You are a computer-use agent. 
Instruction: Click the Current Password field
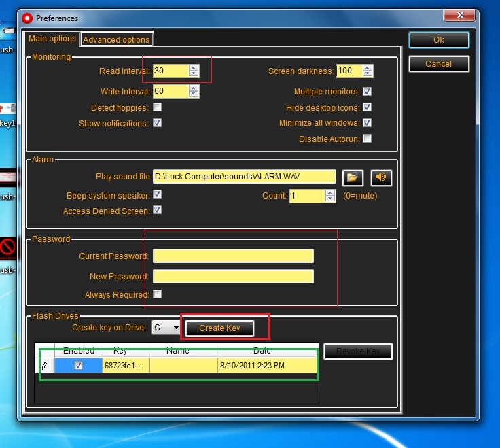(233, 256)
